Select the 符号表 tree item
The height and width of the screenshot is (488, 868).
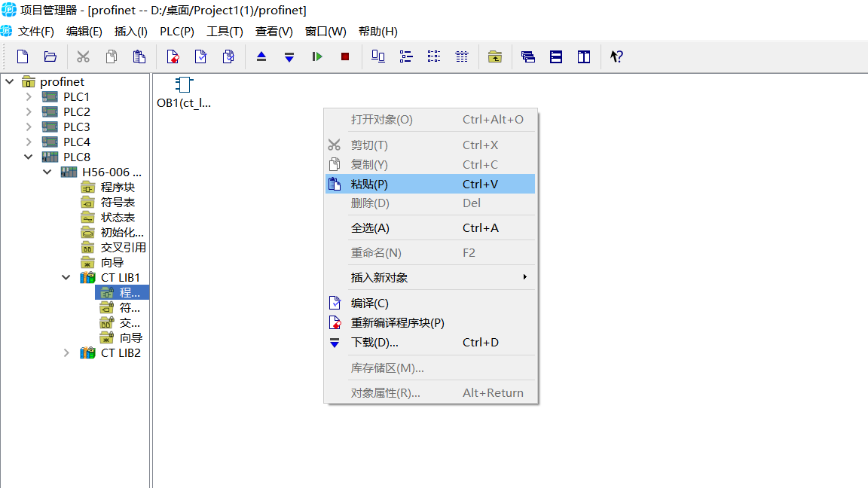click(x=118, y=203)
